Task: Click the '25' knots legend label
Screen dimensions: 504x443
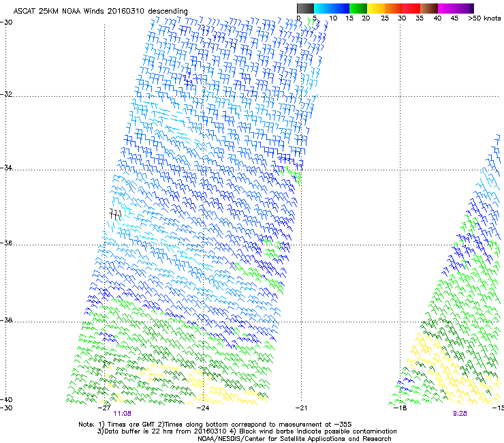Action: 385,18
